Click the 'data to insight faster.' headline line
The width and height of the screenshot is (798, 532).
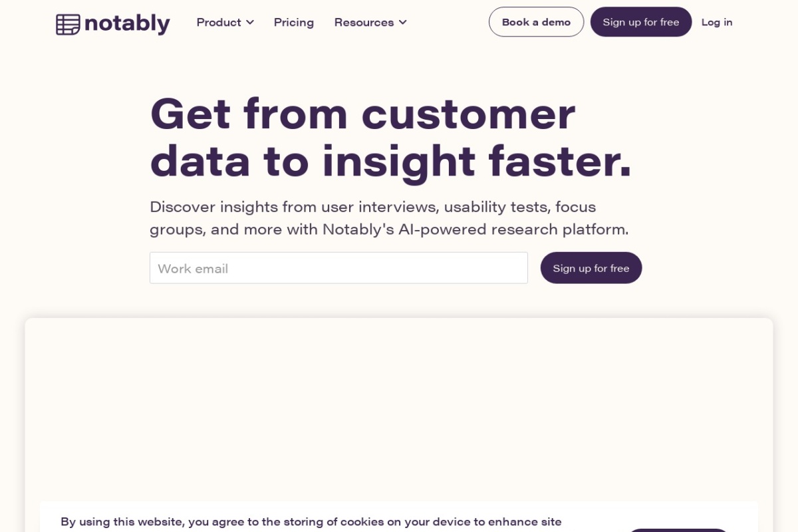pyautogui.click(x=390, y=162)
